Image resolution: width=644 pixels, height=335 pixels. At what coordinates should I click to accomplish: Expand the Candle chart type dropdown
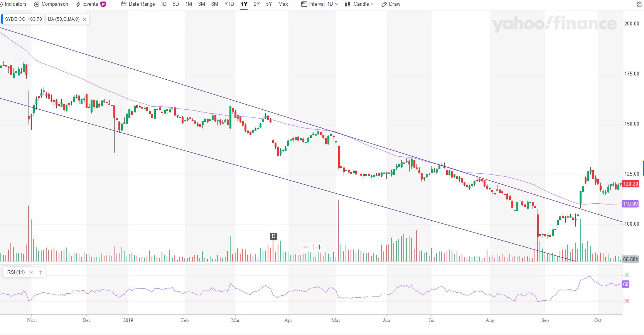click(x=359, y=4)
